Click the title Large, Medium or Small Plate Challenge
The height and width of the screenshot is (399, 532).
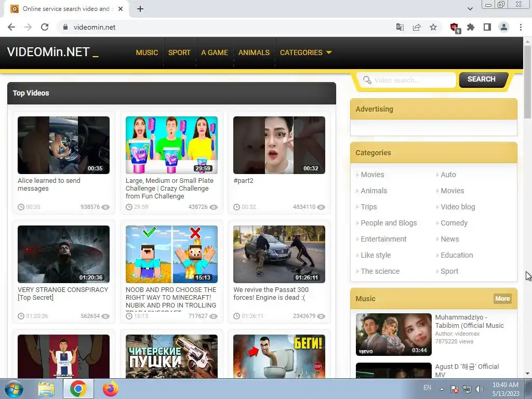tap(169, 188)
